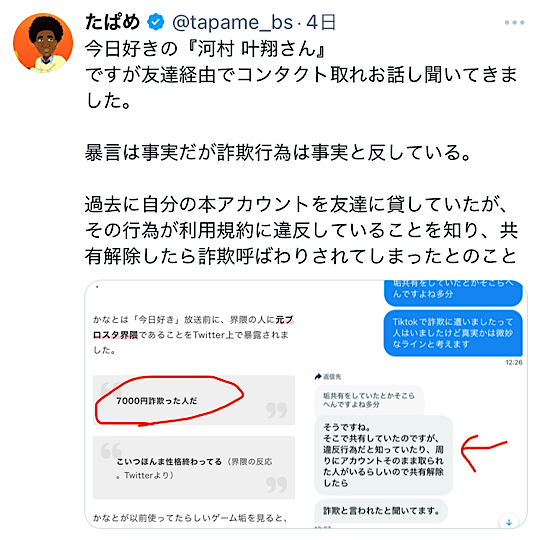Tap the quoted reply preview 垢共有をしていたとか
The height and width of the screenshot is (540, 540).
point(369,400)
